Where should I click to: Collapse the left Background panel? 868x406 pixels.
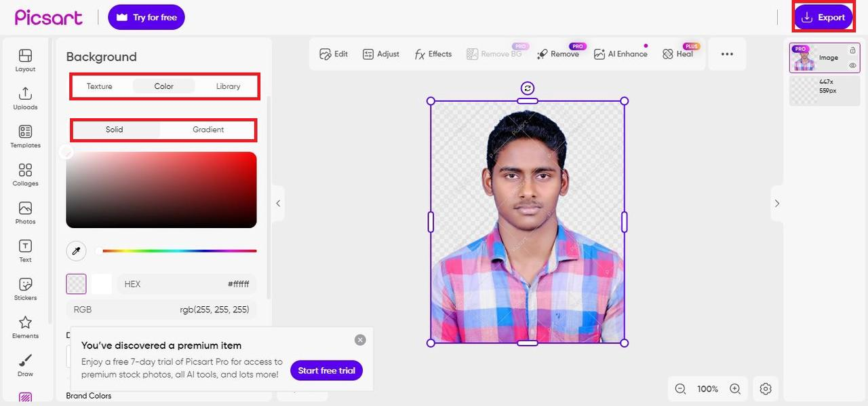[x=278, y=203]
